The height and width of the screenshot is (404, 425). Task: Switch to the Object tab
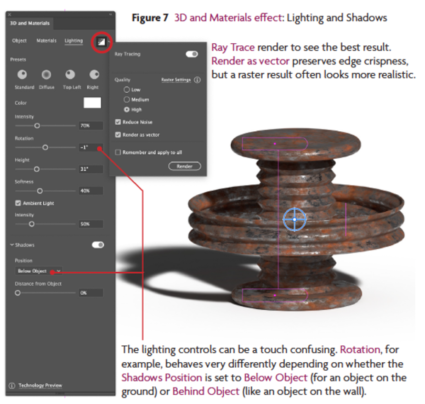coord(19,41)
